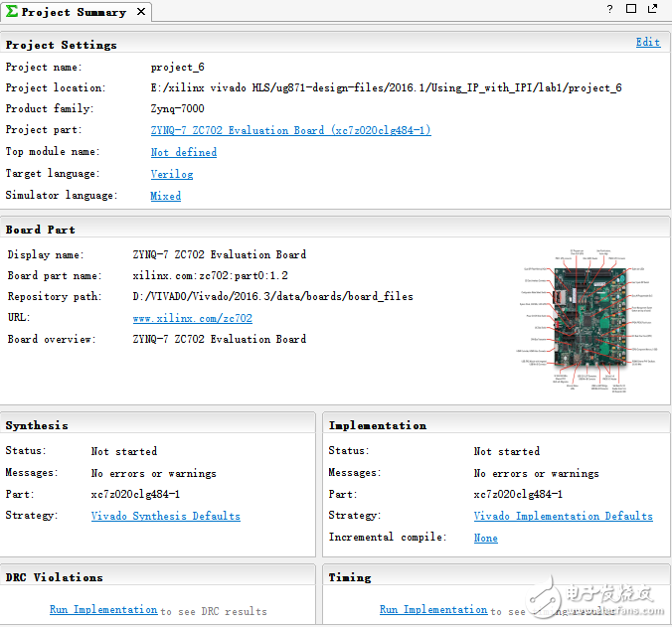The image size is (672, 627).
Task: Run Implementation link under Timing
Action: click(x=433, y=609)
